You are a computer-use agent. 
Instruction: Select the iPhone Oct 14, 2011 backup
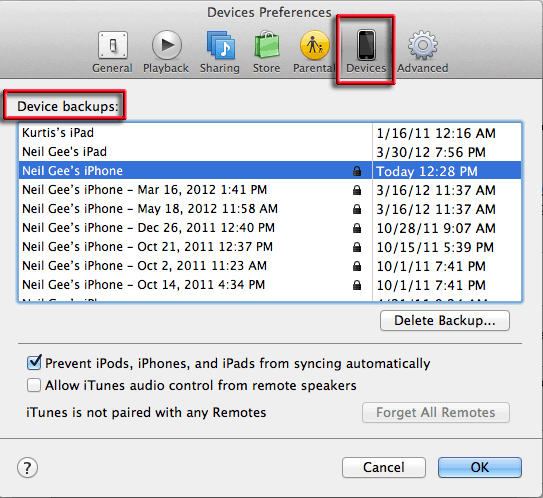270,285
